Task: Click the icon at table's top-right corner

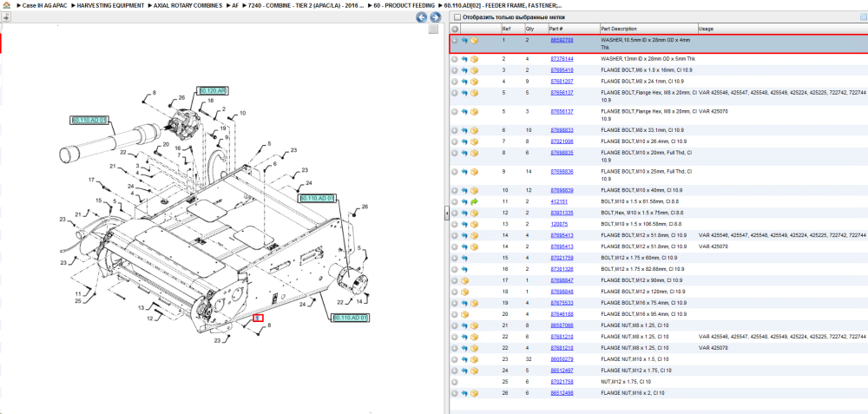Action: tap(863, 17)
